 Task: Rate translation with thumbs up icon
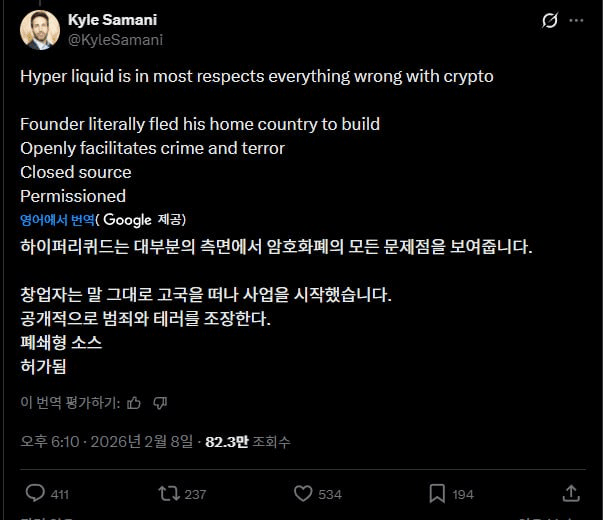[134, 403]
